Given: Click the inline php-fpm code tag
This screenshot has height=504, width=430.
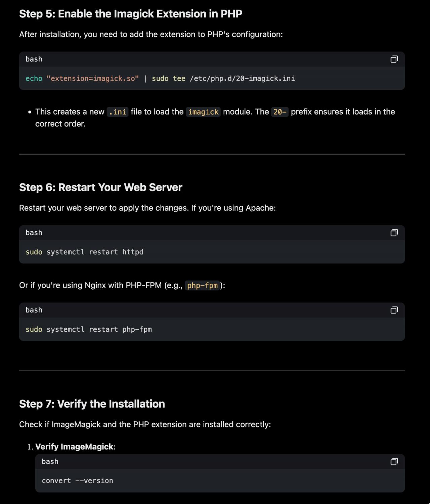Looking at the screenshot, I should pyautogui.click(x=202, y=286).
